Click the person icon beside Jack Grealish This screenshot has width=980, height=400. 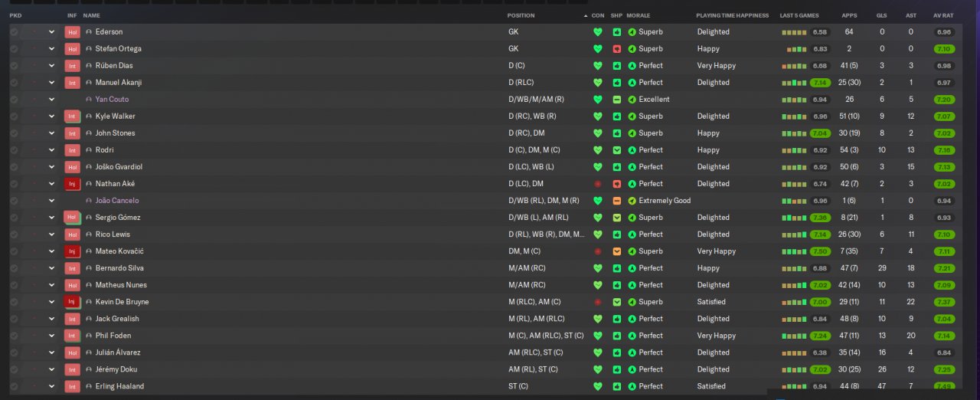click(x=89, y=319)
